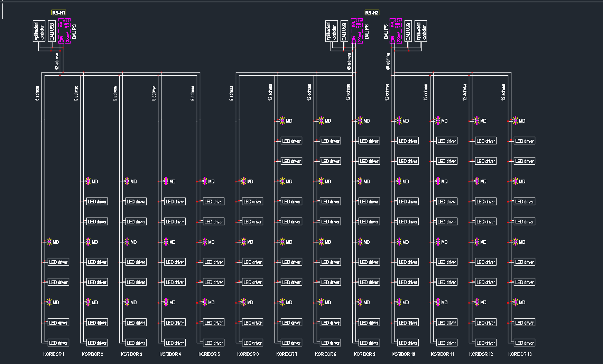603x364 pixels.
Task: Click the bottom LED driver in KORIDOR 1
Action: tap(58, 343)
